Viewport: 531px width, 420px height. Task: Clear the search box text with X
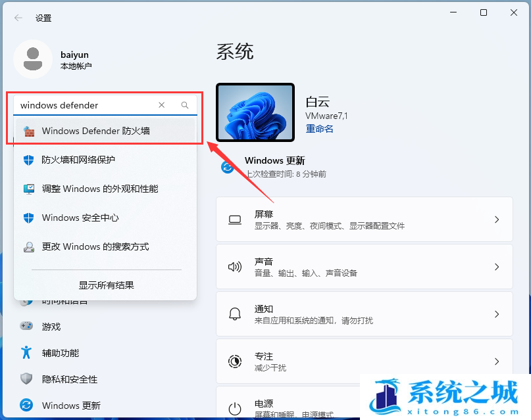[x=161, y=105]
